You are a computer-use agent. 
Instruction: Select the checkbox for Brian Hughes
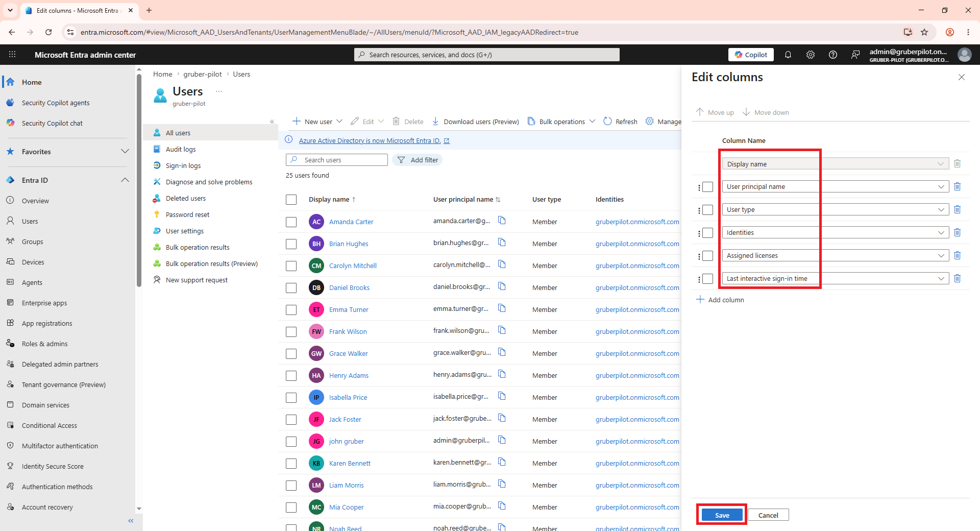click(291, 244)
